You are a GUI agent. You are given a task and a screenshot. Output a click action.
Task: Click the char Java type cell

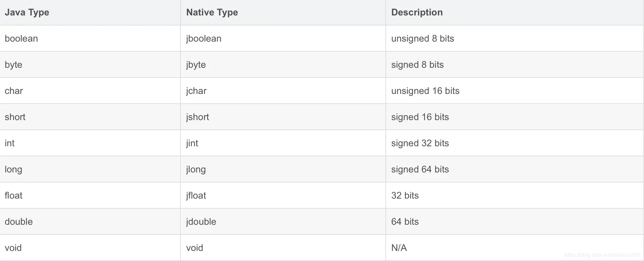pos(14,91)
